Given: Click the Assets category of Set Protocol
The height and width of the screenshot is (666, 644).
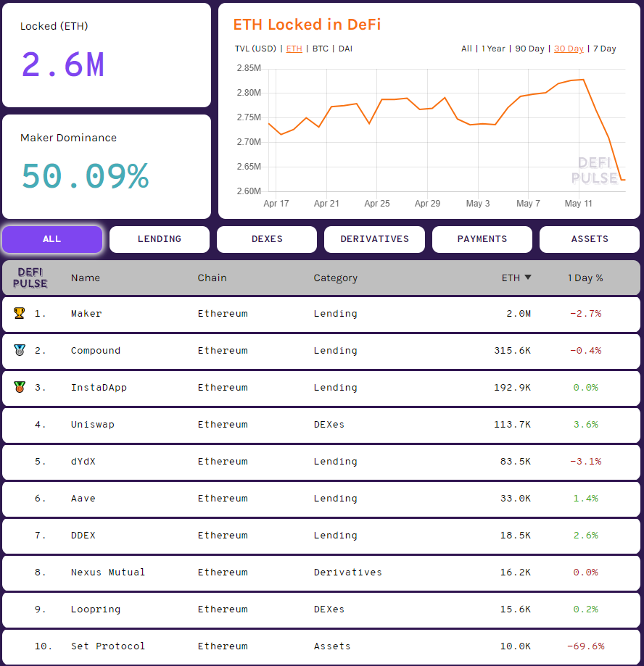Looking at the screenshot, I should pos(332,646).
